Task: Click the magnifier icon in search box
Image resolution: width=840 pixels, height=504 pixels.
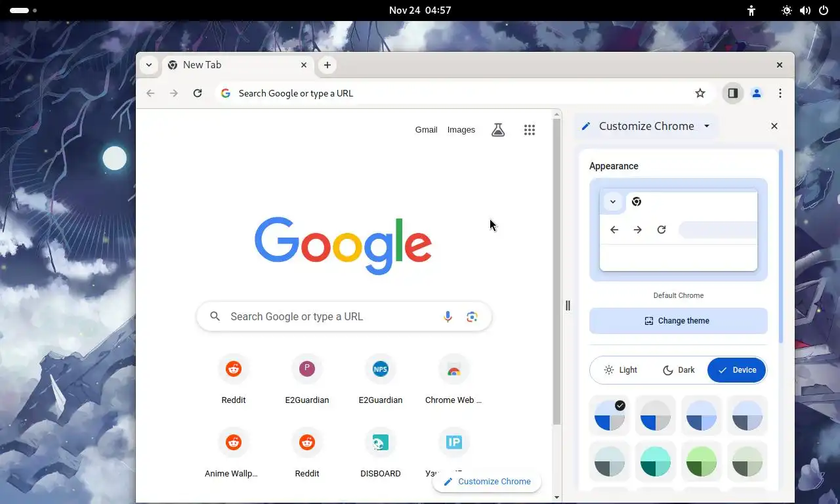Action: tap(215, 317)
